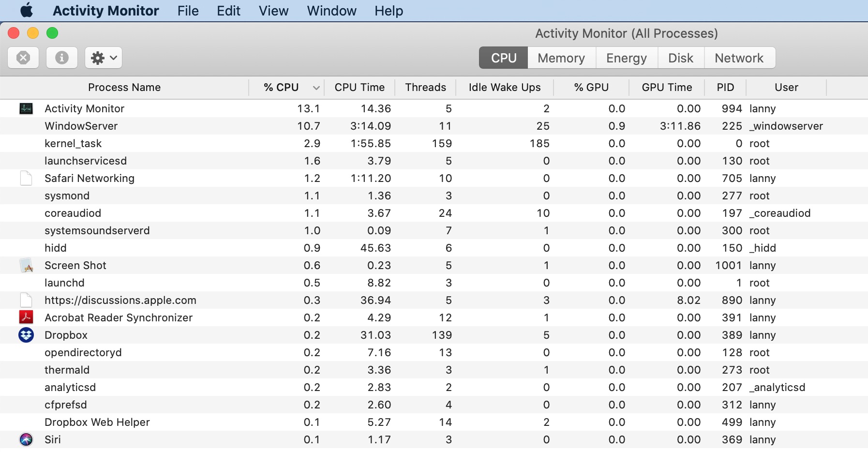The image size is (868, 452).
Task: Sort by the Process Name column header
Action: tap(124, 88)
